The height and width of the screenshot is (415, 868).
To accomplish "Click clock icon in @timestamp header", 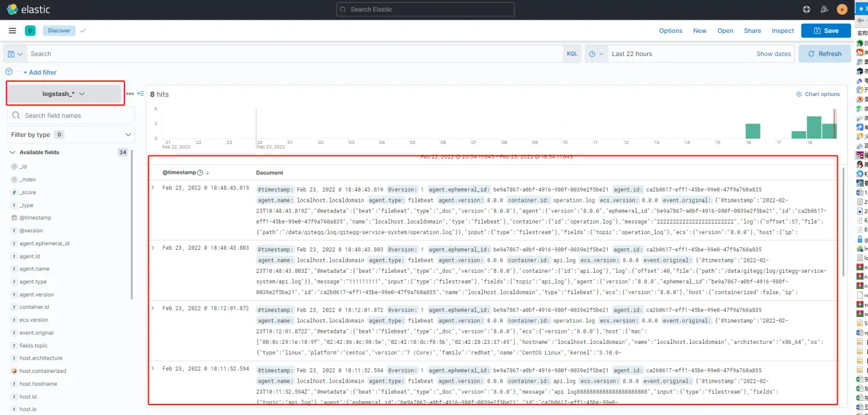I will pyautogui.click(x=200, y=173).
